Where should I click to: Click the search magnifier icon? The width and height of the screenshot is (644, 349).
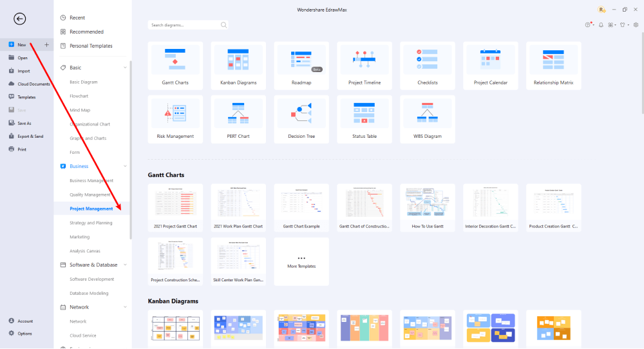coord(223,25)
